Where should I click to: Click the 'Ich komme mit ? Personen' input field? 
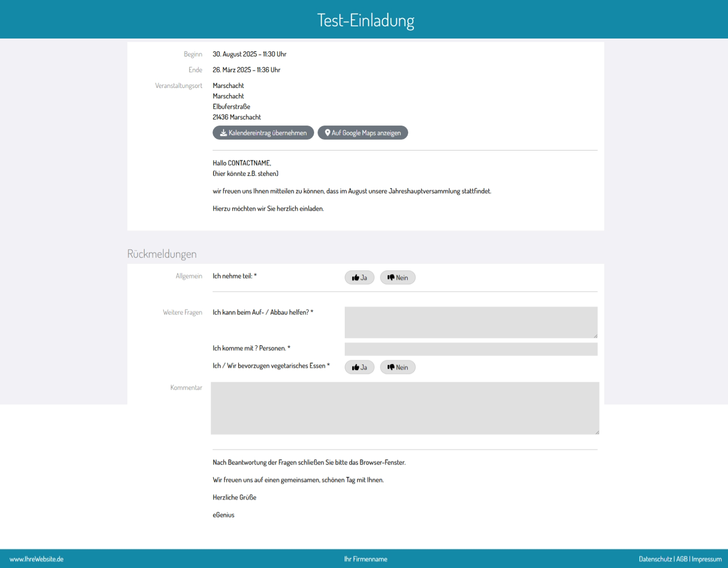470,349
